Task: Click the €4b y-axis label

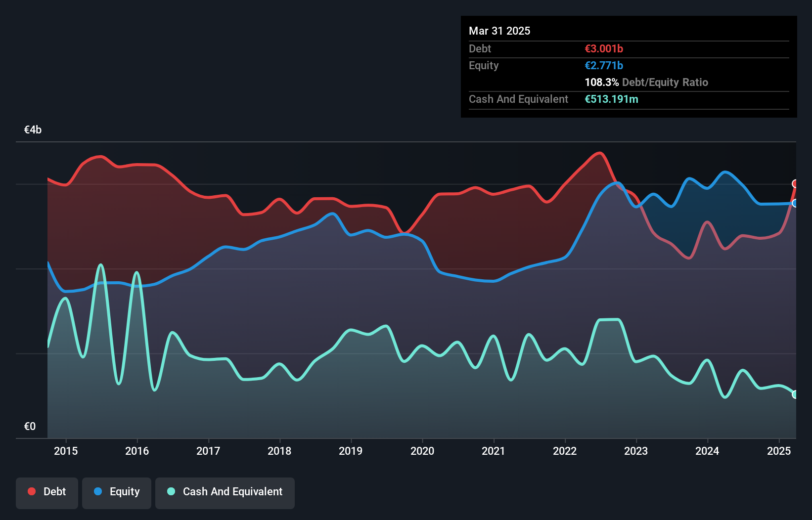Action: coord(33,130)
